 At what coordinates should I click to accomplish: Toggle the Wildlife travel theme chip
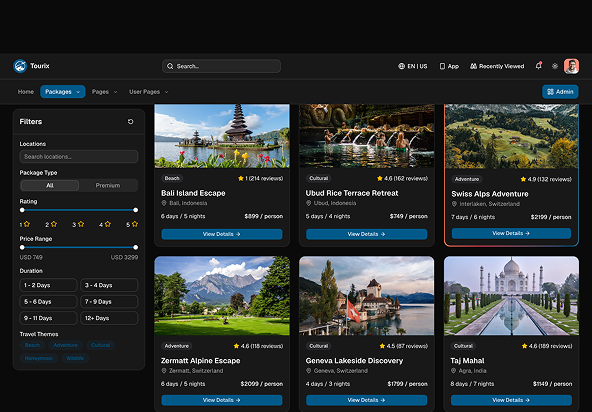(x=75, y=358)
